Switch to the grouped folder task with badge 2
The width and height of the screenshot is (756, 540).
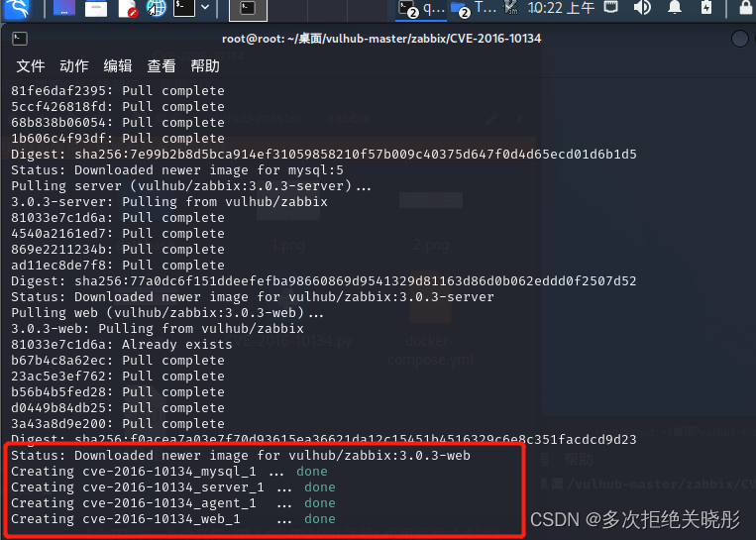coord(473,9)
